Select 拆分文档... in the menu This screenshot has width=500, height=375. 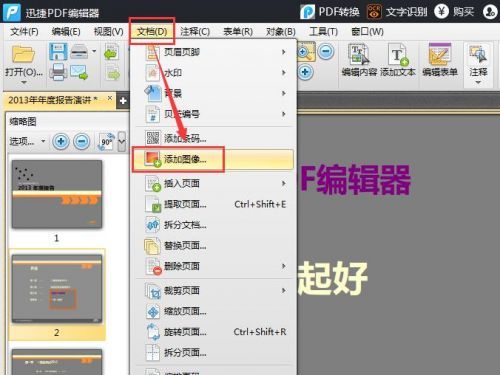213,225
